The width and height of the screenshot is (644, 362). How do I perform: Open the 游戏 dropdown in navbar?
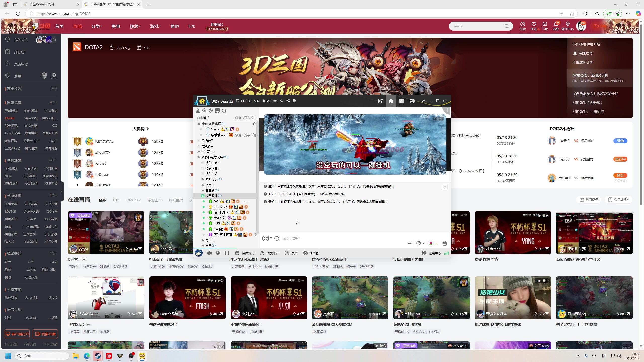[x=155, y=26]
